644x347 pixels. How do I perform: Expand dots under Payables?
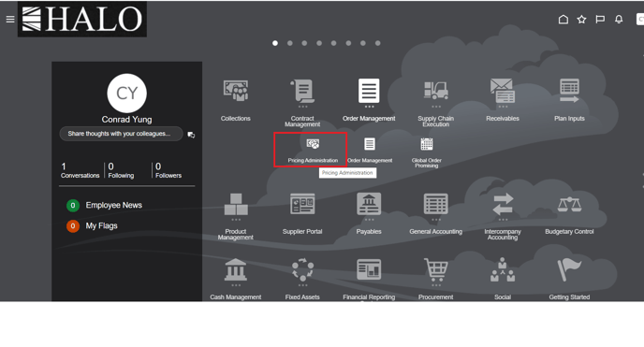(369, 220)
